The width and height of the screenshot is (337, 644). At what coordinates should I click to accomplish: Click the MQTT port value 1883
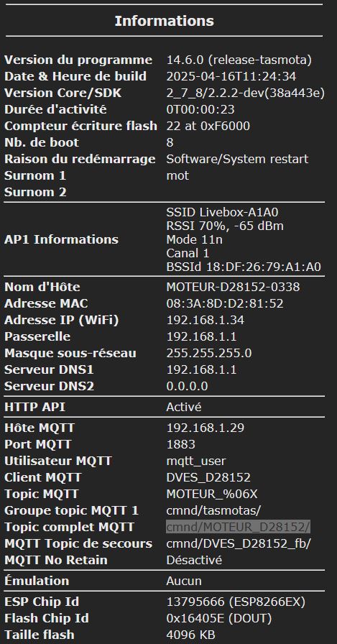pyautogui.click(x=180, y=444)
